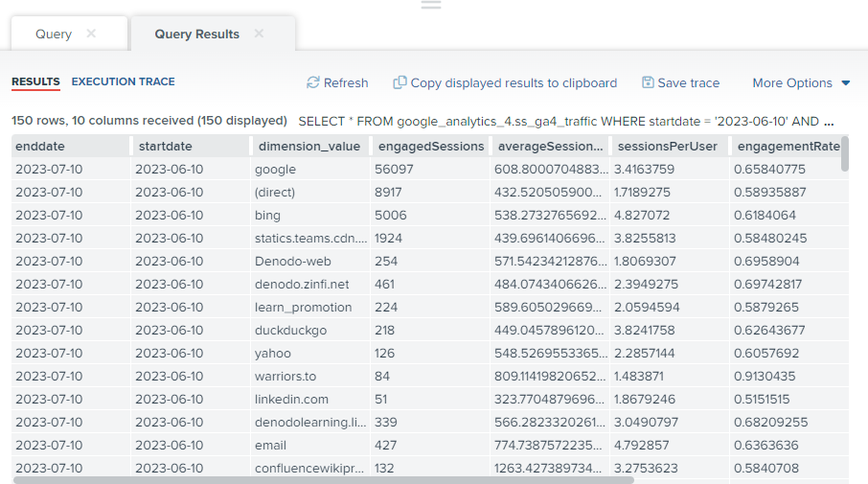Click average session value 608.8000704883...
868x484 pixels.
551,169
